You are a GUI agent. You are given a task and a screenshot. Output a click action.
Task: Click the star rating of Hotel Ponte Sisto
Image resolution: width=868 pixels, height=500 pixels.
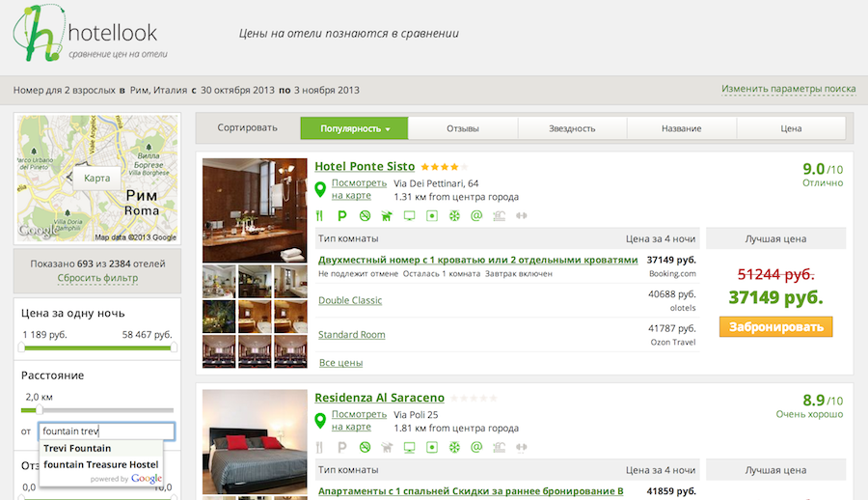click(444, 167)
